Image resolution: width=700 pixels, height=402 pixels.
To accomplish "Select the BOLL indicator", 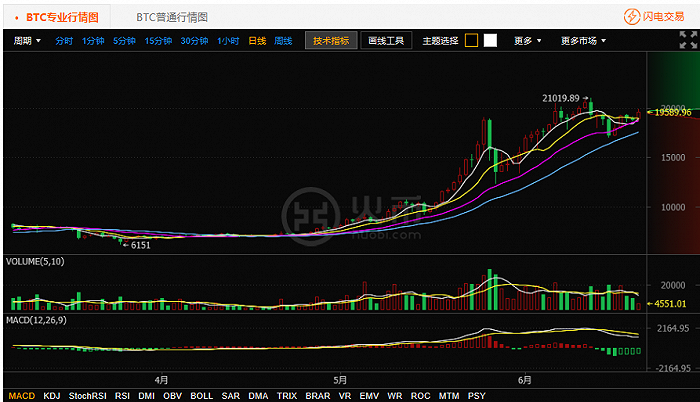I will pyautogui.click(x=202, y=396).
